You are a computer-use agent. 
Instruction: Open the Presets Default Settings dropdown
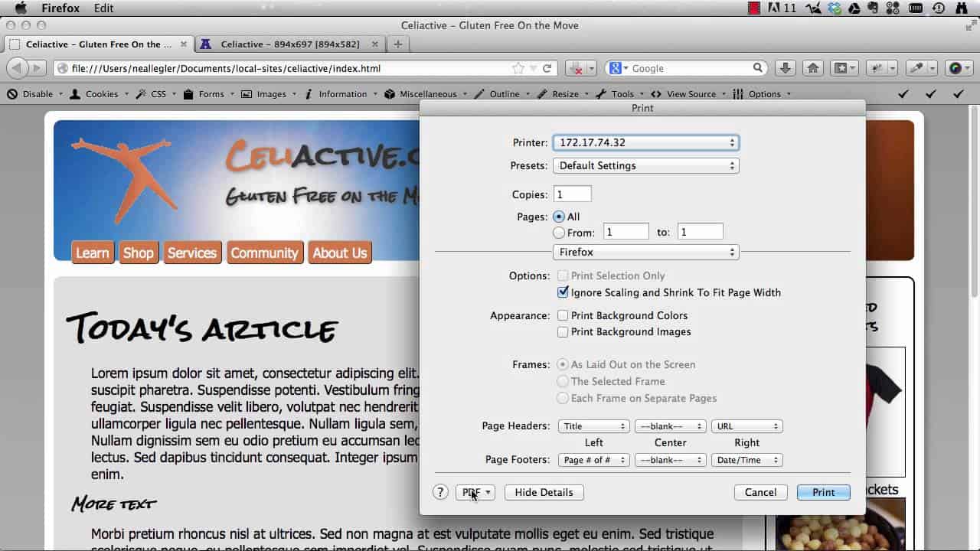[x=645, y=165]
